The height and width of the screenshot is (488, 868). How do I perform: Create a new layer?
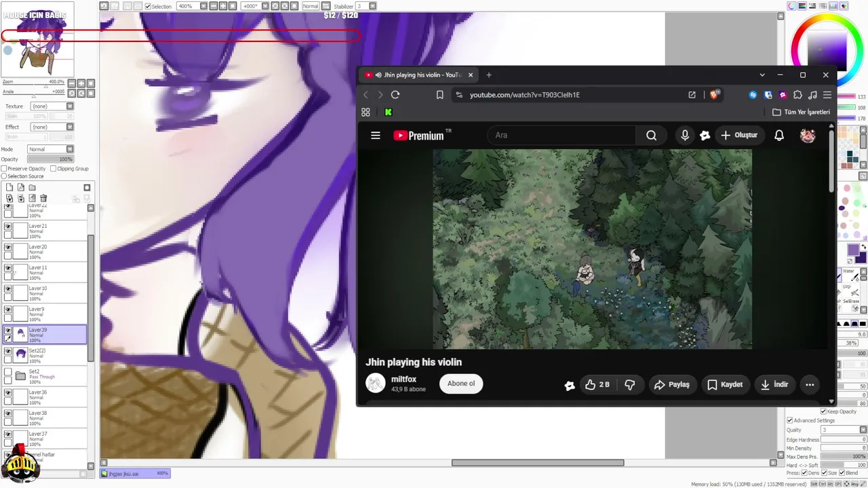[x=9, y=188]
